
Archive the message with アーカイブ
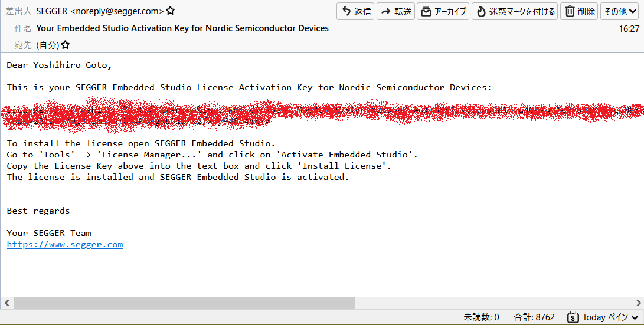[x=443, y=11]
